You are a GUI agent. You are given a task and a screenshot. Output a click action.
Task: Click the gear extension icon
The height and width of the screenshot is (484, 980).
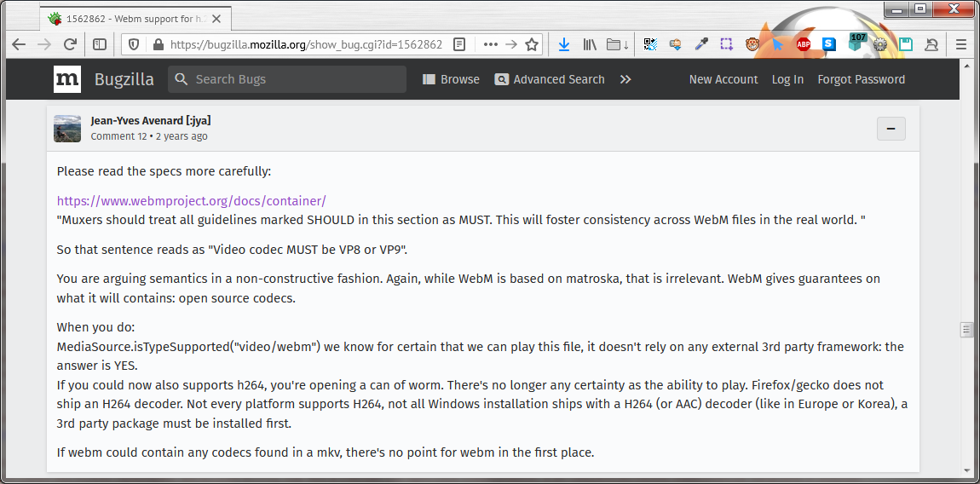pos(880,44)
